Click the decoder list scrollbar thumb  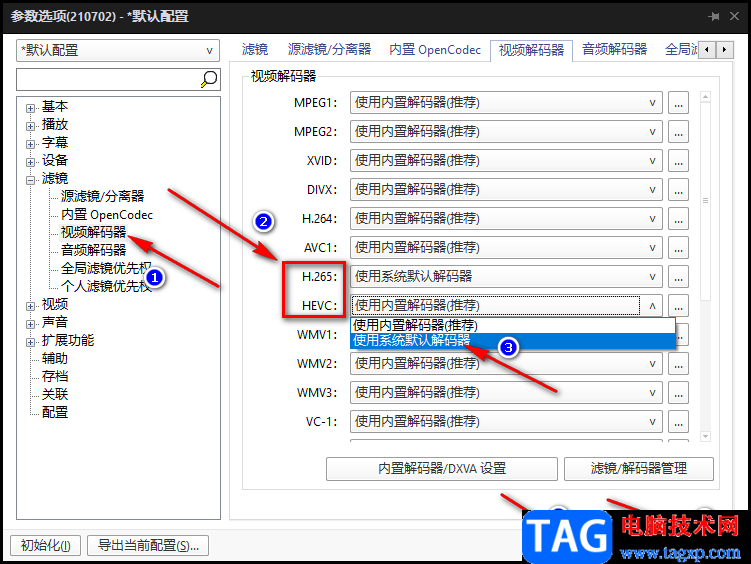pyautogui.click(x=705, y=201)
